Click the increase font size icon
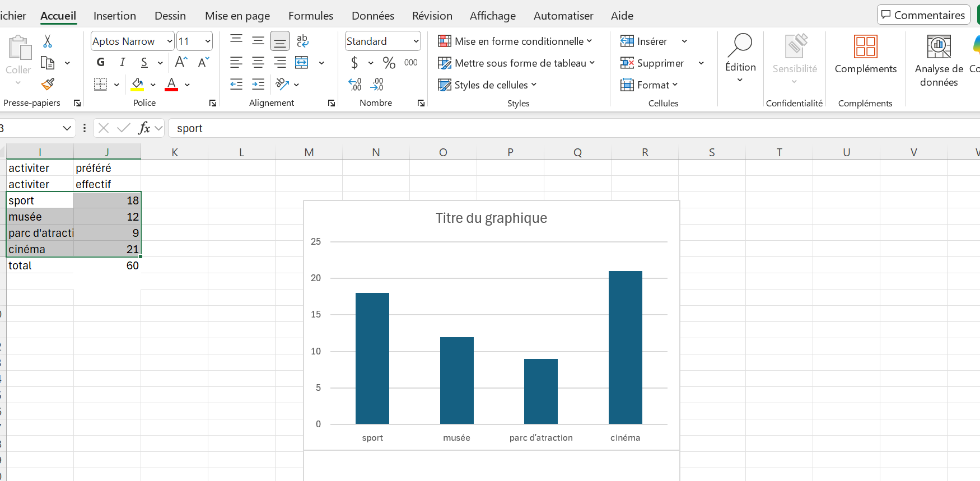 tap(181, 62)
